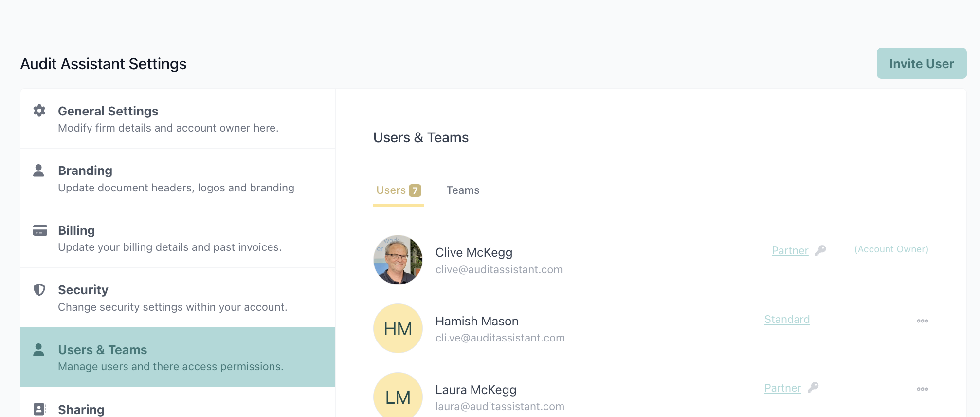Click the HM avatar for Hamish Mason
The image size is (980, 417).
point(398,328)
